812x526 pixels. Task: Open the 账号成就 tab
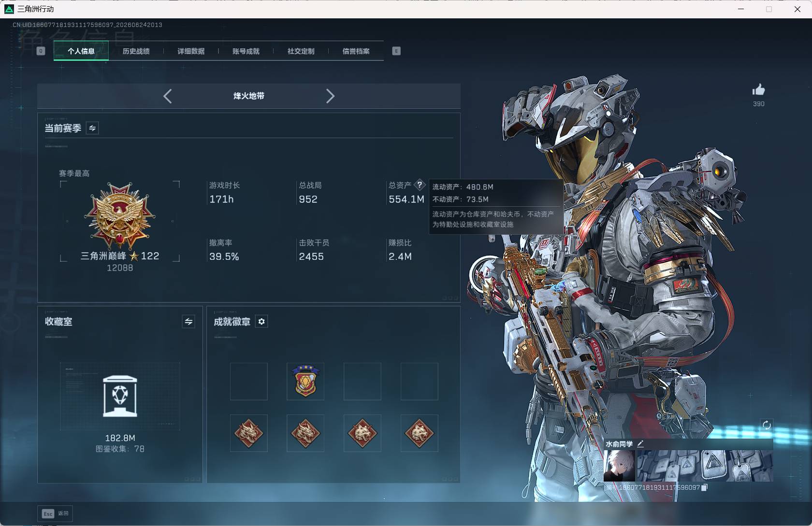click(x=246, y=51)
